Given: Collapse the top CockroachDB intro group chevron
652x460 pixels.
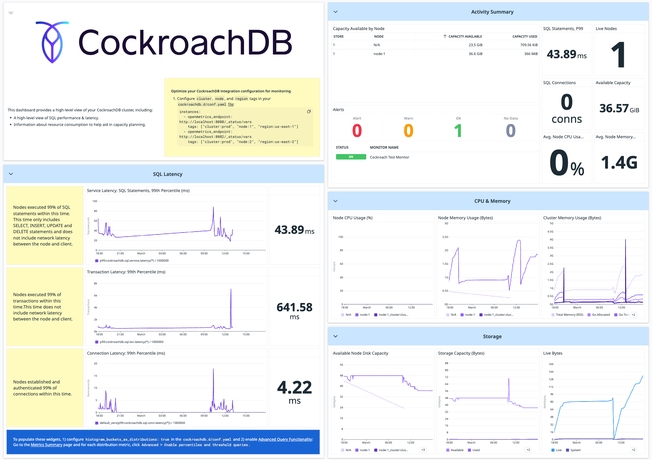Looking at the screenshot, I should (x=11, y=13).
